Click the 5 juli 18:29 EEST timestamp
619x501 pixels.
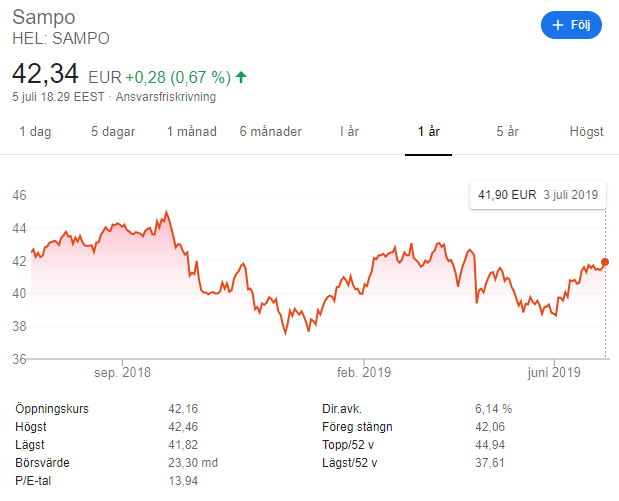(x=58, y=97)
